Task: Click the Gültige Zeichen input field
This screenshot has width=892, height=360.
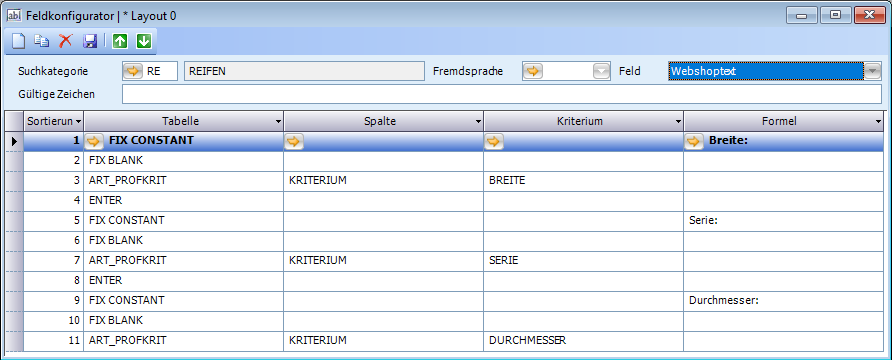Action: [502, 94]
